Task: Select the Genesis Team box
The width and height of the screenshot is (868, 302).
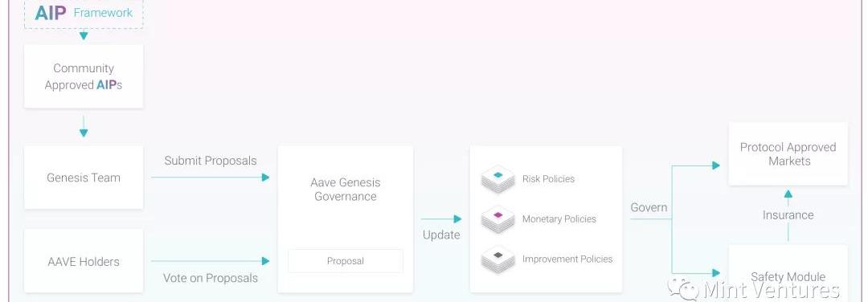Action: coord(84,178)
